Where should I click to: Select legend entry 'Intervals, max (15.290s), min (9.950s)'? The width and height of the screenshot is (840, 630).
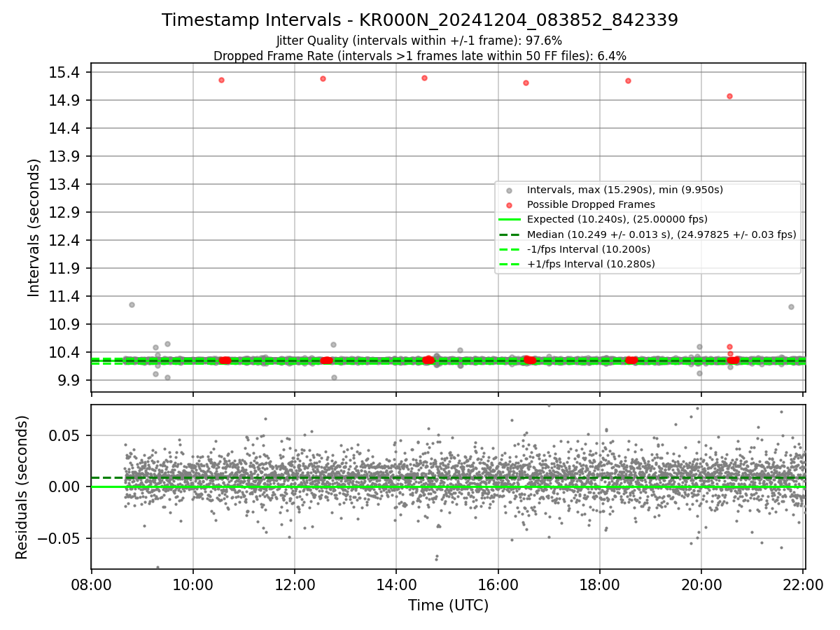[x=625, y=190]
